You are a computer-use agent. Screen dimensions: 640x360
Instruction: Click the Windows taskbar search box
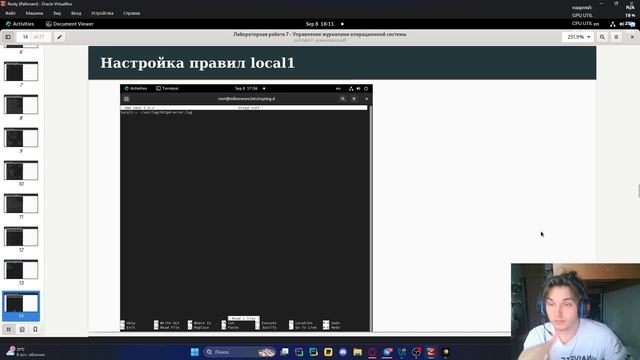point(240,352)
